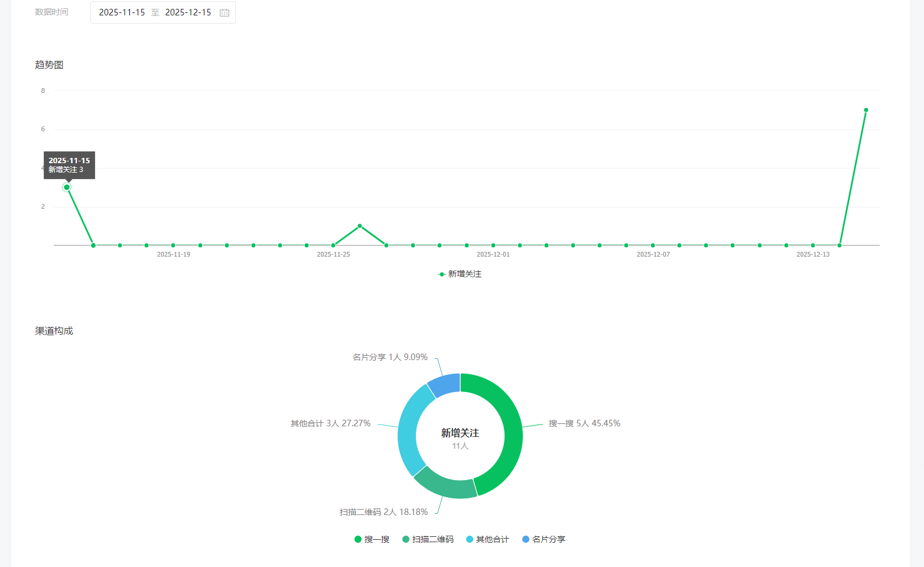Click the peak data point at chart end
Screen dimensions: 924x567
point(866,110)
